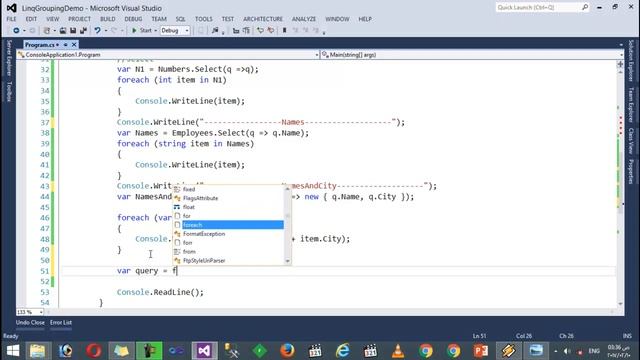Click the IntelliSense list scroll-down arrow
The height and width of the screenshot is (360, 640).
pyautogui.click(x=287, y=261)
